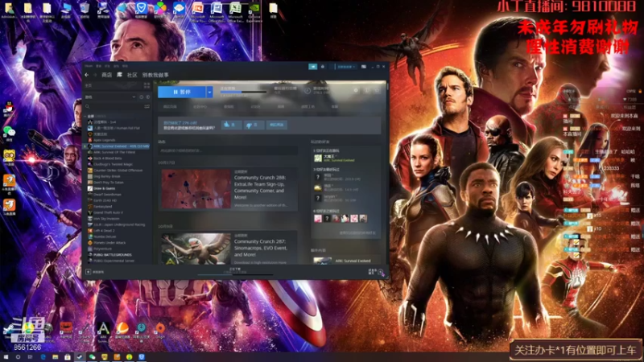Image resolution: width=644 pixels, height=362 pixels.
Task: Open advanced filter options beside search
Action: tap(147, 106)
